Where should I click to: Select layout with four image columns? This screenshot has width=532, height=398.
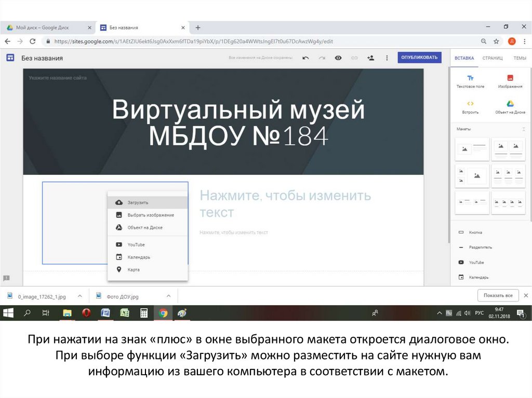coord(508,202)
